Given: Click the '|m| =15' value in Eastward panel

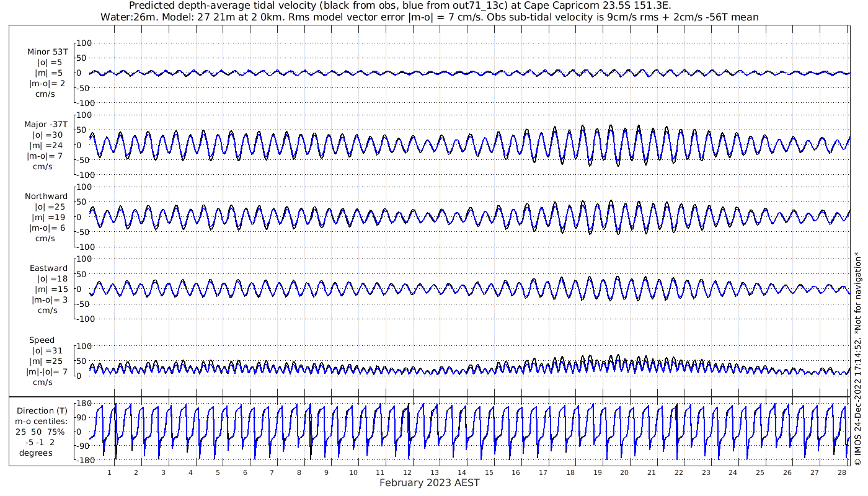Looking at the screenshot, I should pos(51,289).
